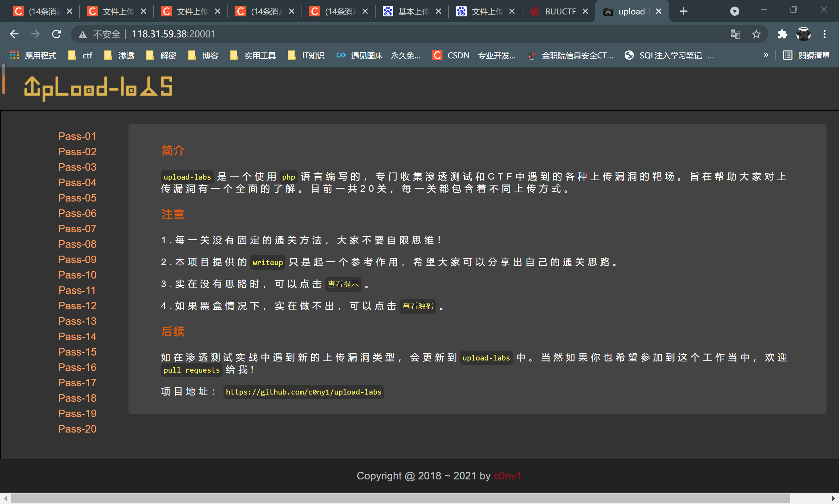Screen dimensions: 839x504
Task: Open Pass-08 challenge
Action: (77, 244)
